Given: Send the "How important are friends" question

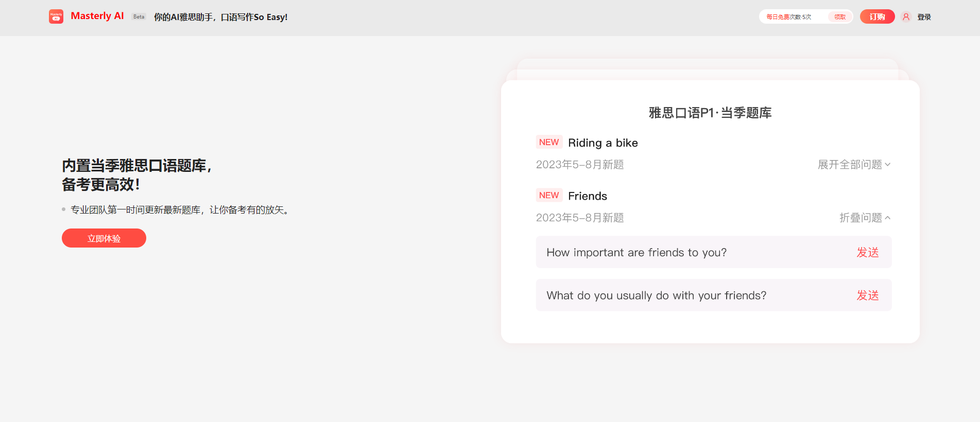Looking at the screenshot, I should 867,252.
